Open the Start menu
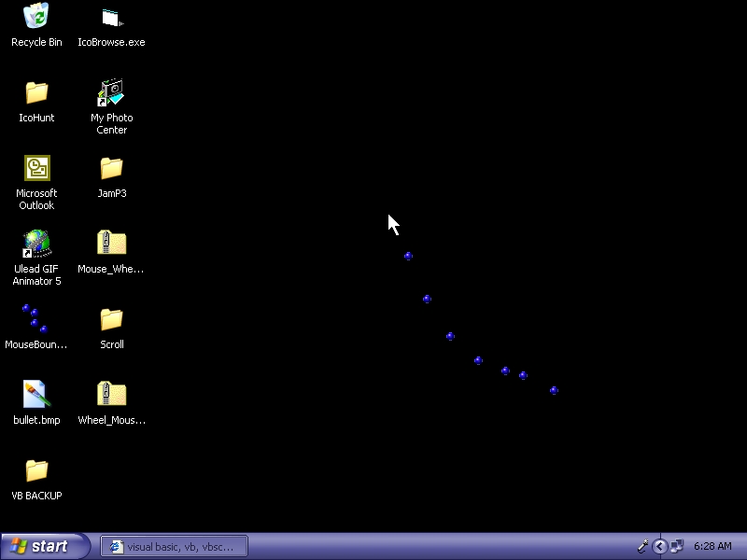The width and height of the screenshot is (747, 560). click(x=45, y=546)
